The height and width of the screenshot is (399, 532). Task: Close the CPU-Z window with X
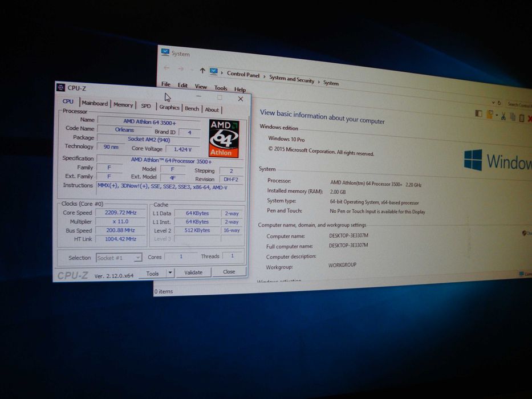click(x=240, y=99)
